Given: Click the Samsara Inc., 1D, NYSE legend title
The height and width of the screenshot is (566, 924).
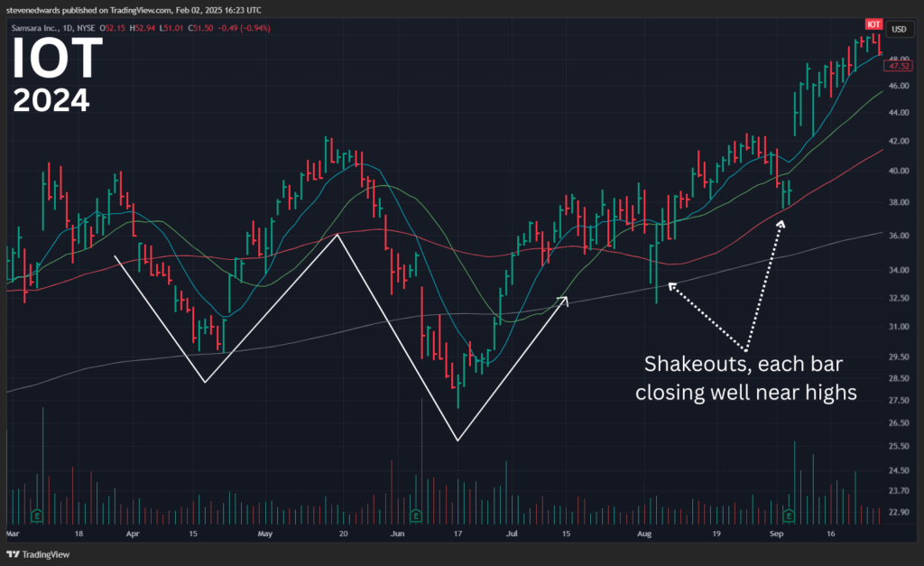Looking at the screenshot, I should [x=53, y=28].
